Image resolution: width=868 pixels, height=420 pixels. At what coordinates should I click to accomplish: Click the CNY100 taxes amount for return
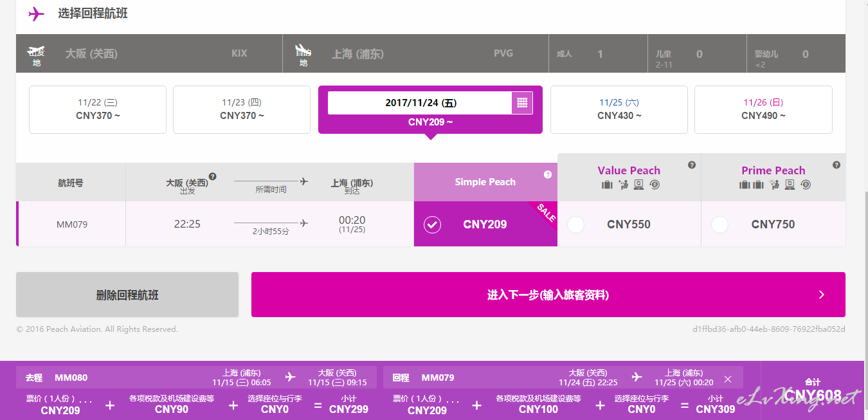pos(539,409)
